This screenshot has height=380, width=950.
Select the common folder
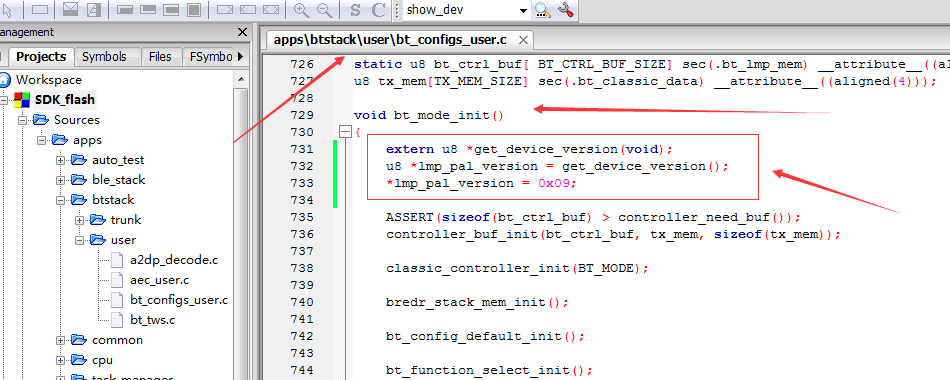[118, 339]
